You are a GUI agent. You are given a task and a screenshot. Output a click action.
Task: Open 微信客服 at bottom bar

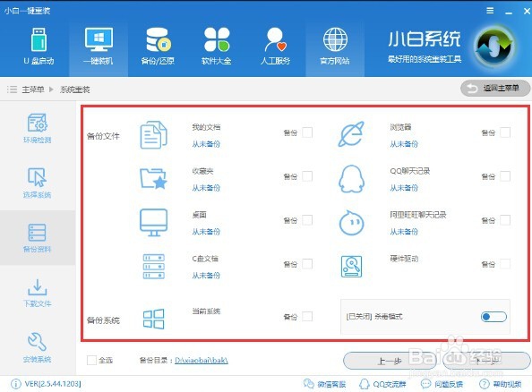click(x=325, y=384)
